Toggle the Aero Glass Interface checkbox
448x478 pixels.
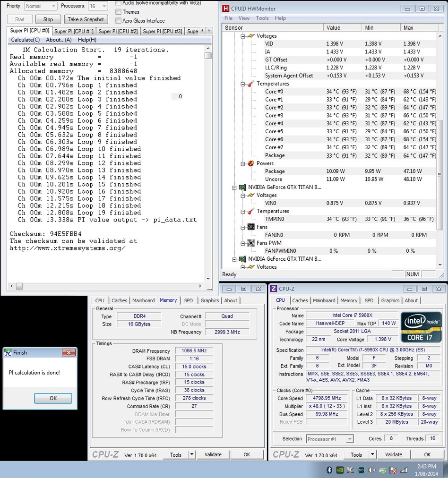pos(119,21)
